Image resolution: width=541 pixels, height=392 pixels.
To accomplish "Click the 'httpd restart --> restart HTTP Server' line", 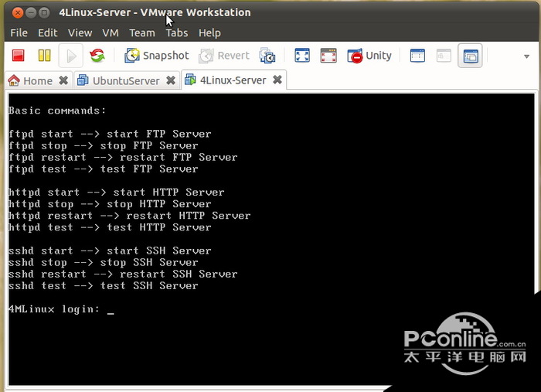I will [129, 216].
